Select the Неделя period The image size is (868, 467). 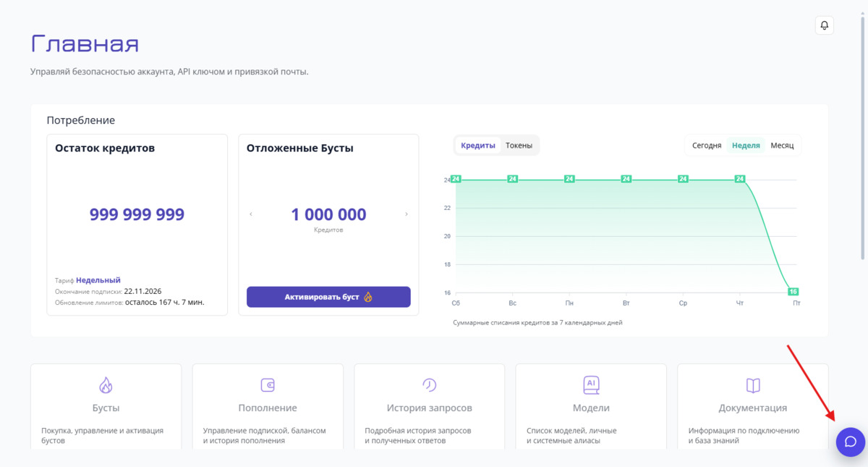coord(746,146)
